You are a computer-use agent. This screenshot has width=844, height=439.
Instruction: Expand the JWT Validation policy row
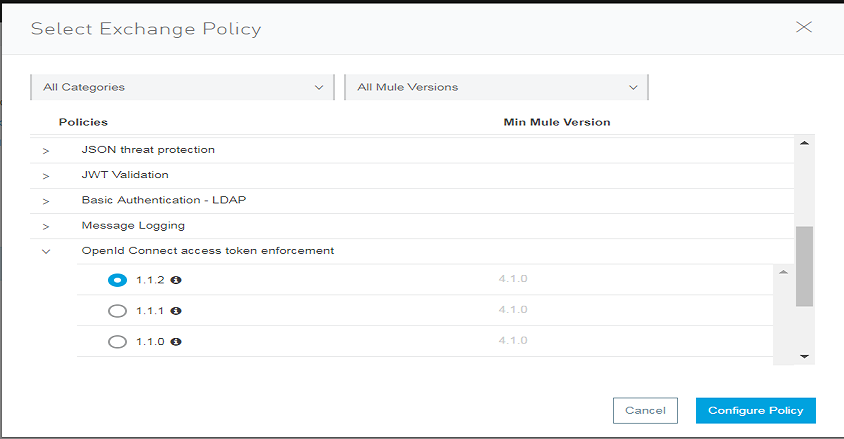(x=46, y=176)
